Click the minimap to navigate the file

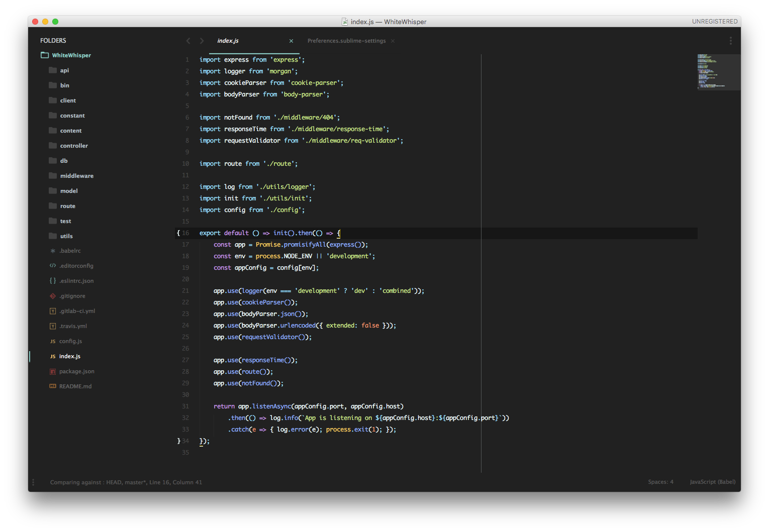[x=718, y=72]
